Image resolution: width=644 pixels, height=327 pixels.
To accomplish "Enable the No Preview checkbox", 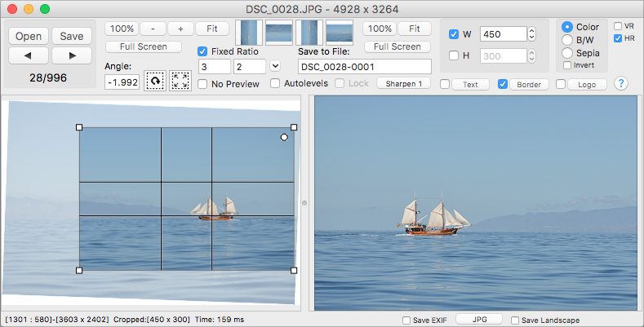I will click(202, 84).
